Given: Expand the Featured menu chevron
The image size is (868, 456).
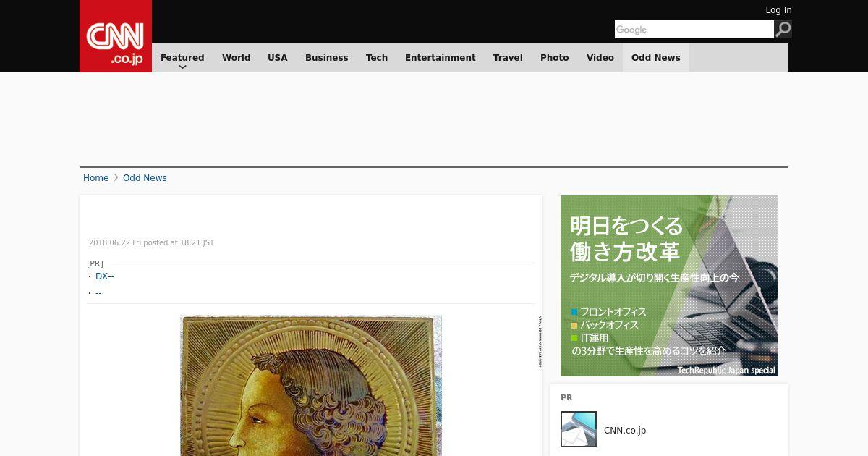Looking at the screenshot, I should point(182,67).
